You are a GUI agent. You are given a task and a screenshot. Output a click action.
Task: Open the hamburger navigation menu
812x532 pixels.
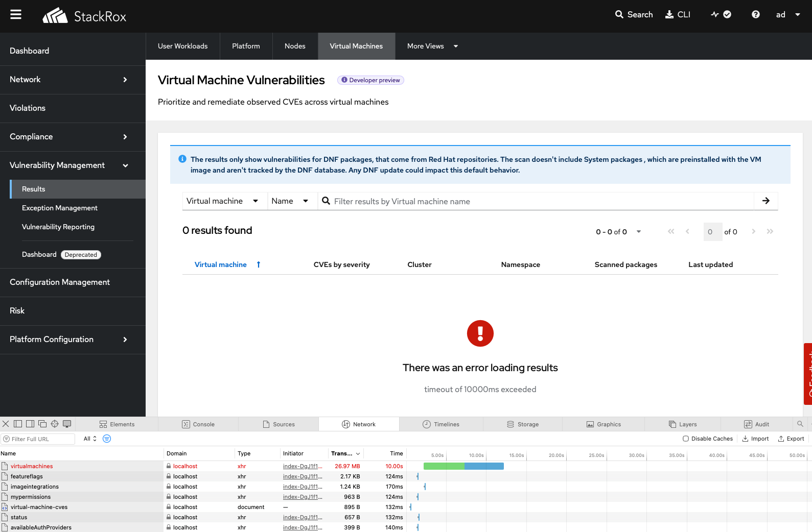coord(16,14)
